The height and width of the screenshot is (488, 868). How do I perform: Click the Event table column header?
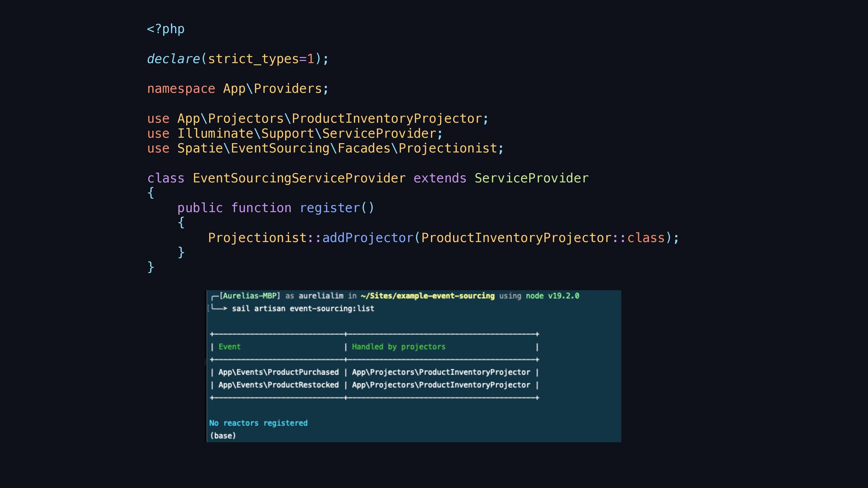[229, 347]
